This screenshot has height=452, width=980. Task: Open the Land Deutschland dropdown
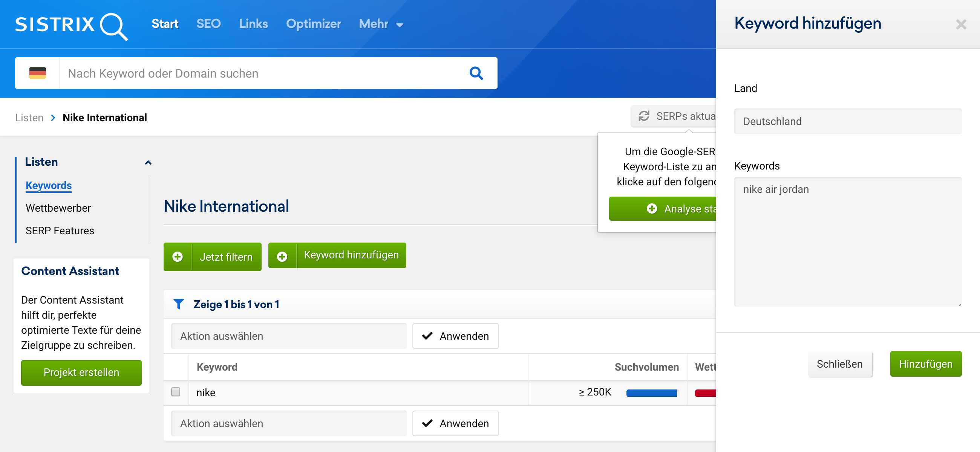(847, 121)
